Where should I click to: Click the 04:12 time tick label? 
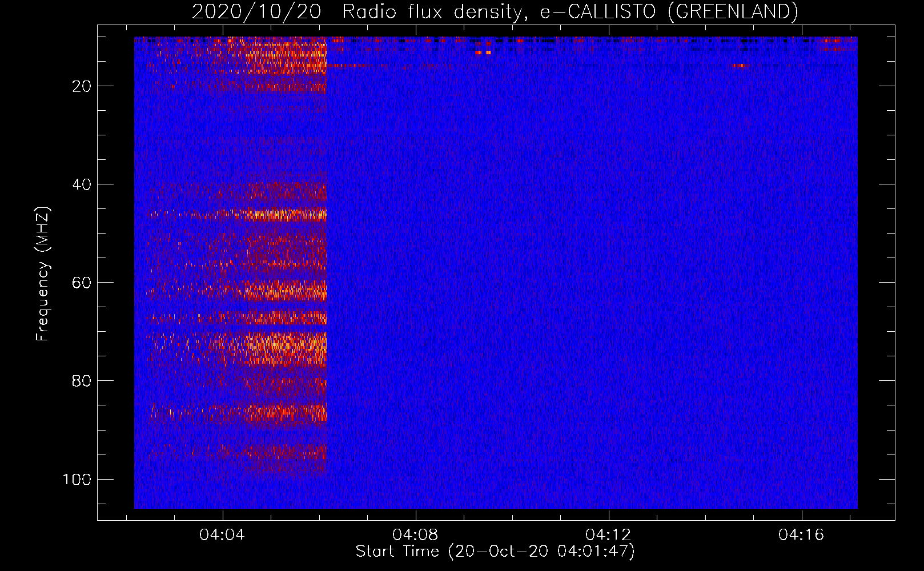(608, 534)
